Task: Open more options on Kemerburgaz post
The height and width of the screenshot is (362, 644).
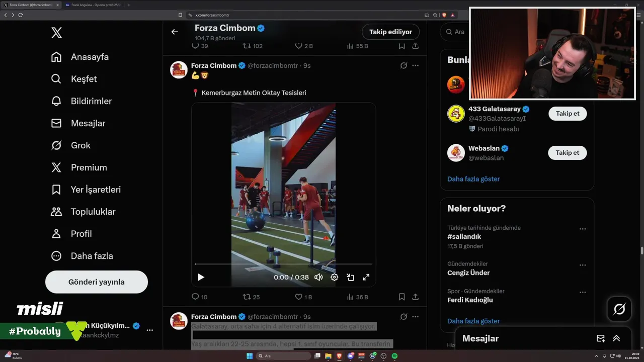Action: pyautogui.click(x=415, y=65)
